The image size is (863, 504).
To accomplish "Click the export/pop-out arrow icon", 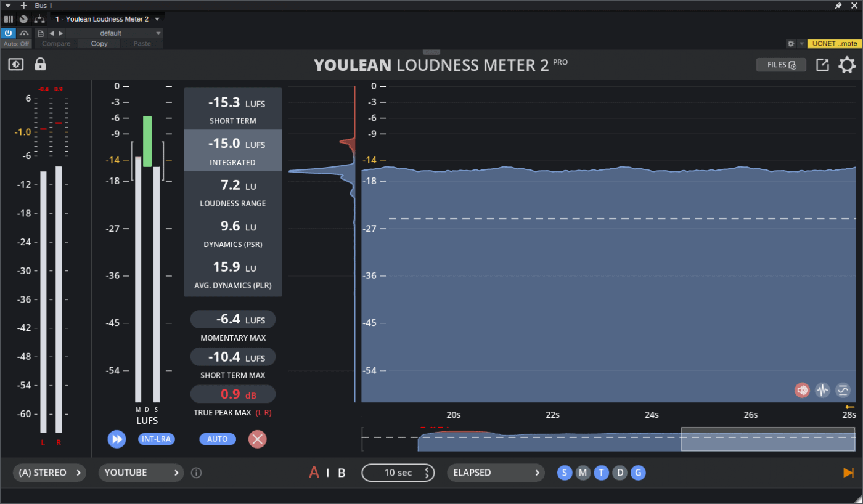I will (822, 65).
